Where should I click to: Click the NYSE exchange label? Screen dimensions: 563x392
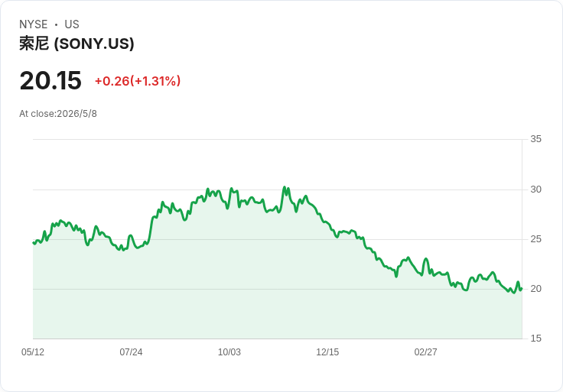click(x=34, y=24)
